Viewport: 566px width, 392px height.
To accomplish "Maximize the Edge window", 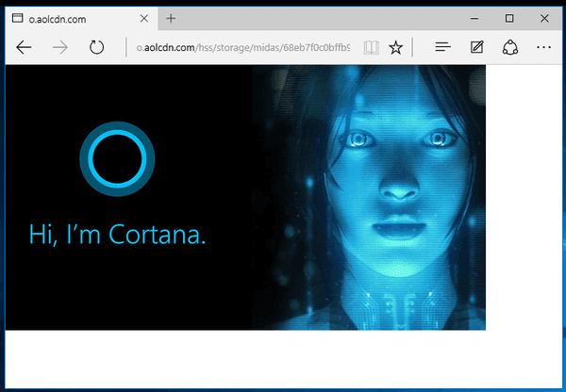I will (509, 19).
